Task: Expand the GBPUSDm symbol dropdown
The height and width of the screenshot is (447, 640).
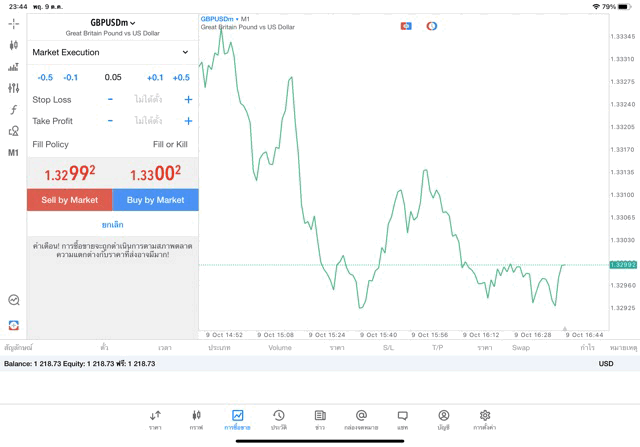Action: tap(112, 22)
